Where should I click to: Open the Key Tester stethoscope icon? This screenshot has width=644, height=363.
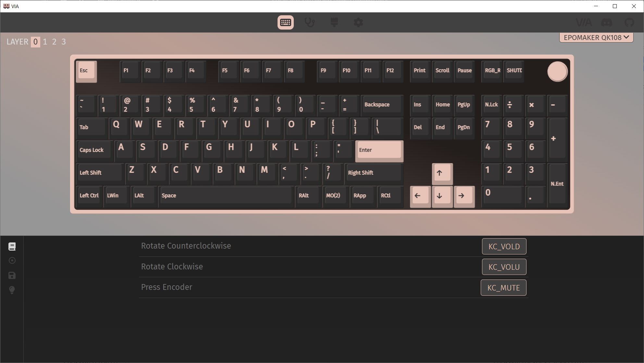click(x=310, y=22)
